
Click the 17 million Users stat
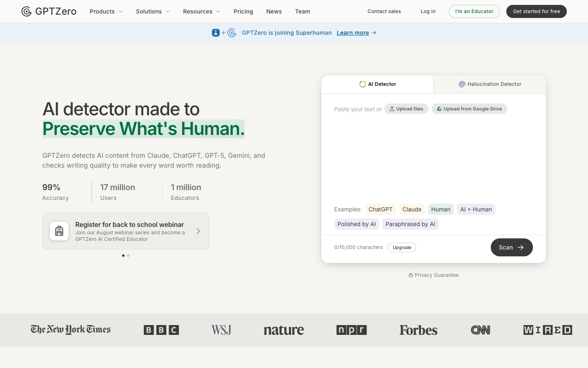118,192
